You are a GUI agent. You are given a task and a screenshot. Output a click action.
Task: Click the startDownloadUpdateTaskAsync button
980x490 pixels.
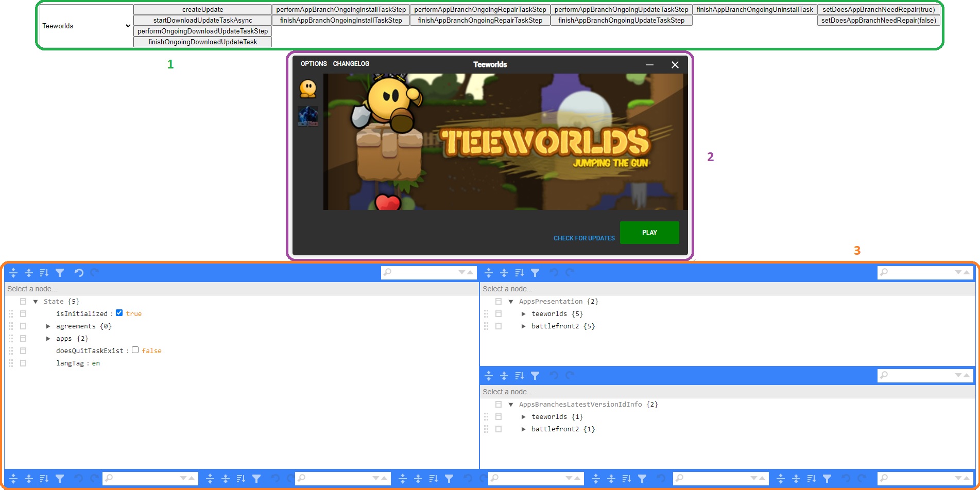pyautogui.click(x=203, y=21)
